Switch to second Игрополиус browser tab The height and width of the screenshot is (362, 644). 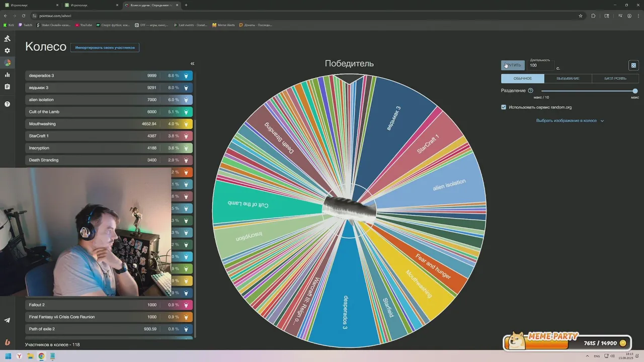(92, 5)
